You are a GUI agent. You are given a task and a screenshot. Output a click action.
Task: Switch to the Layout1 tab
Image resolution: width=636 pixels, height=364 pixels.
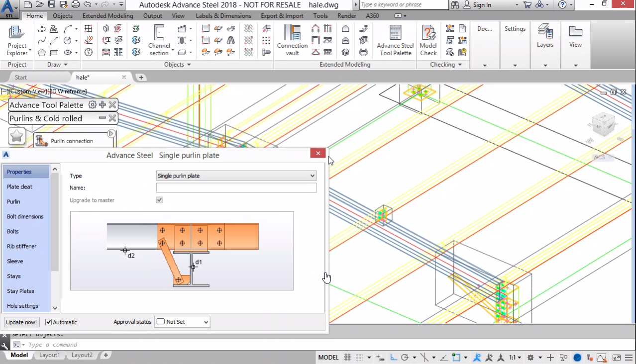coord(50,355)
